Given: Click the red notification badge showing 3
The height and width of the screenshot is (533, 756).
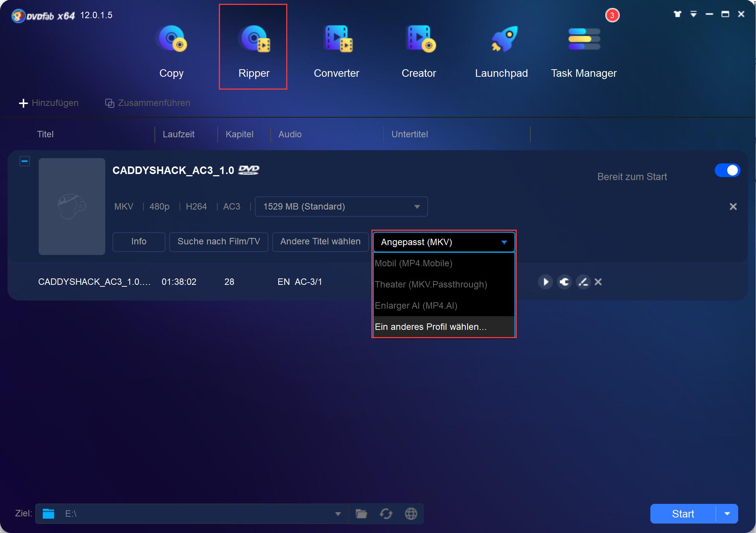Looking at the screenshot, I should pyautogui.click(x=612, y=16).
